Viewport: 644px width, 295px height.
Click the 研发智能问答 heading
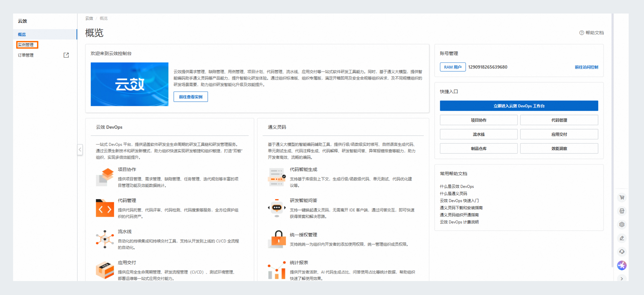(303, 200)
